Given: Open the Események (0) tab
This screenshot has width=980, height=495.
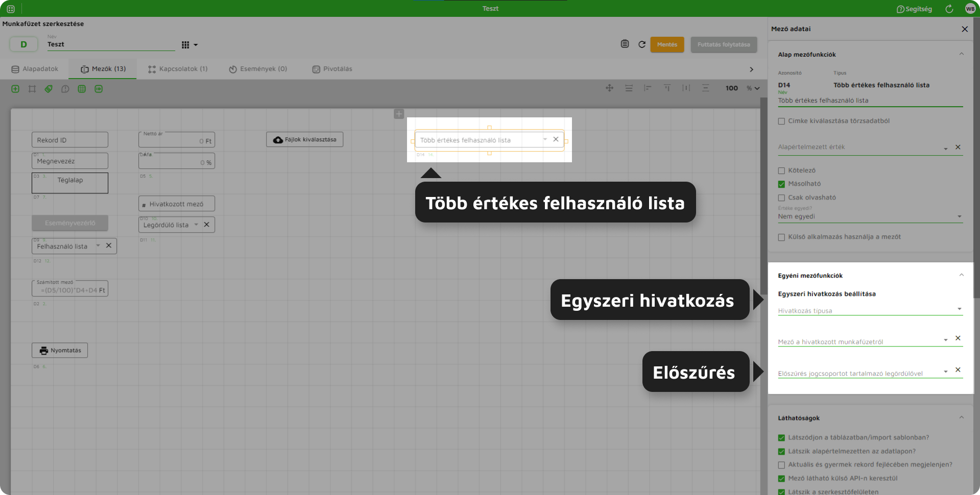Looking at the screenshot, I should 258,69.
